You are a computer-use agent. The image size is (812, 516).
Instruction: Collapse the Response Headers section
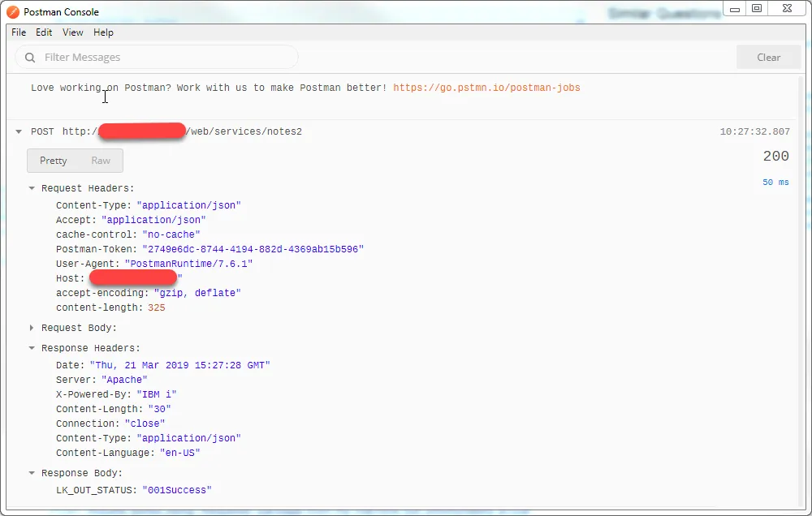(32, 348)
